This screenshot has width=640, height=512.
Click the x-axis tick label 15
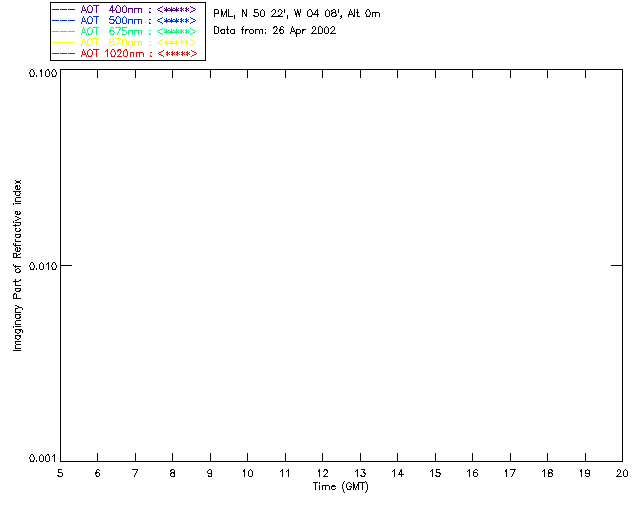tap(435, 473)
